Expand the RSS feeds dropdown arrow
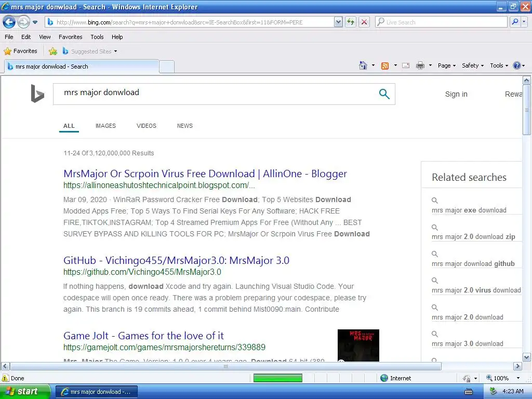The image size is (532, 399). point(395,65)
